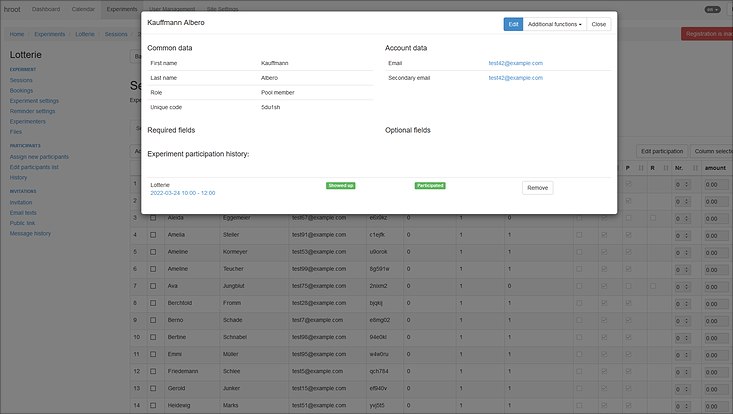The width and height of the screenshot is (733, 414).
Task: Open the Dashboard menu item
Action: [45, 8]
